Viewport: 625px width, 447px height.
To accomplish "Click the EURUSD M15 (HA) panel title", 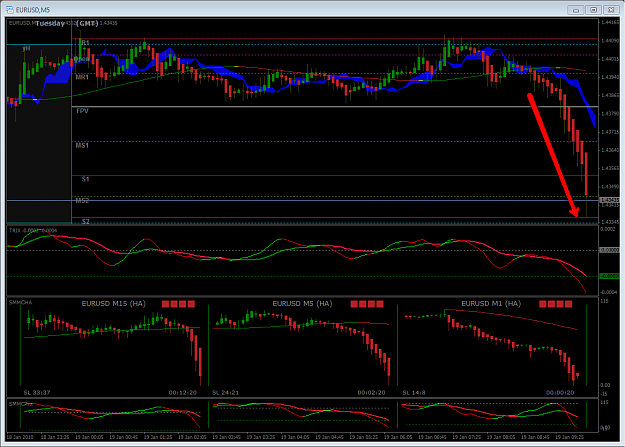I will (x=114, y=303).
